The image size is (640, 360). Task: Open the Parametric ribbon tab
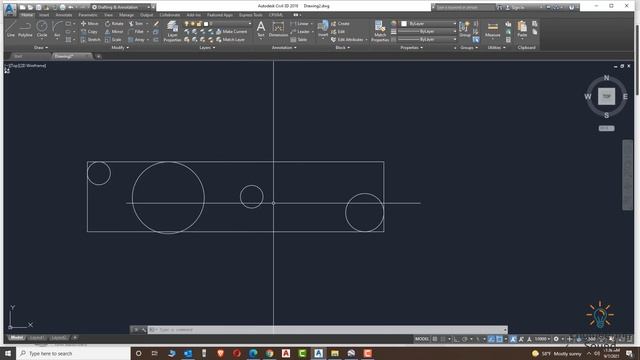(x=88, y=15)
